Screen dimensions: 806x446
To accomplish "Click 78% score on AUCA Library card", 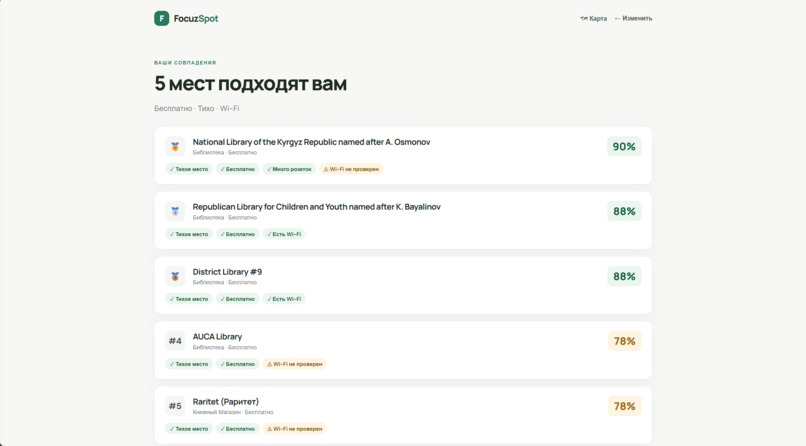I will click(x=624, y=341).
